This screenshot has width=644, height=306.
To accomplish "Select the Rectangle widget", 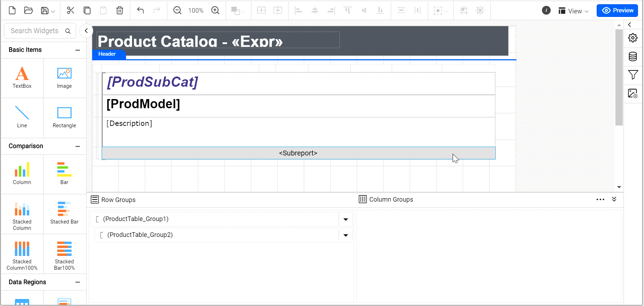I will tap(64, 117).
